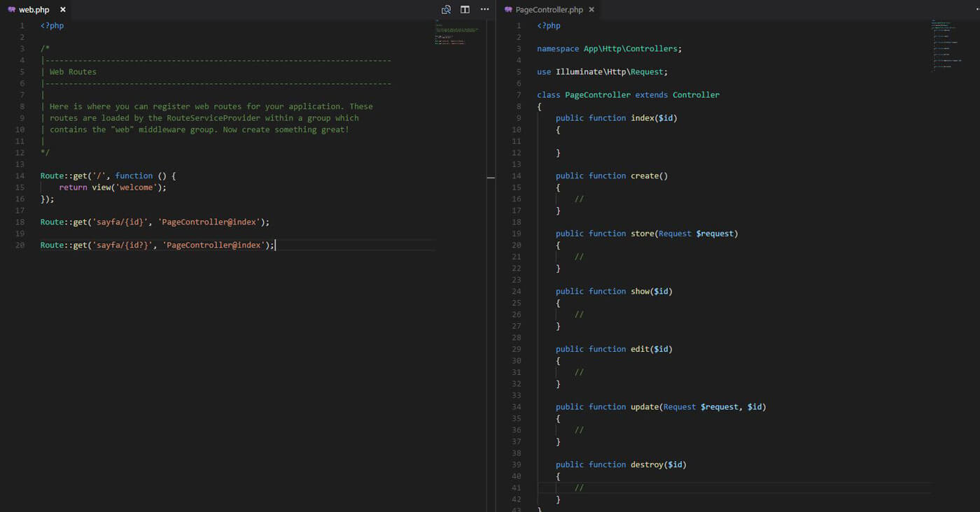Click line number 20 in web.php gutter

tap(20, 246)
